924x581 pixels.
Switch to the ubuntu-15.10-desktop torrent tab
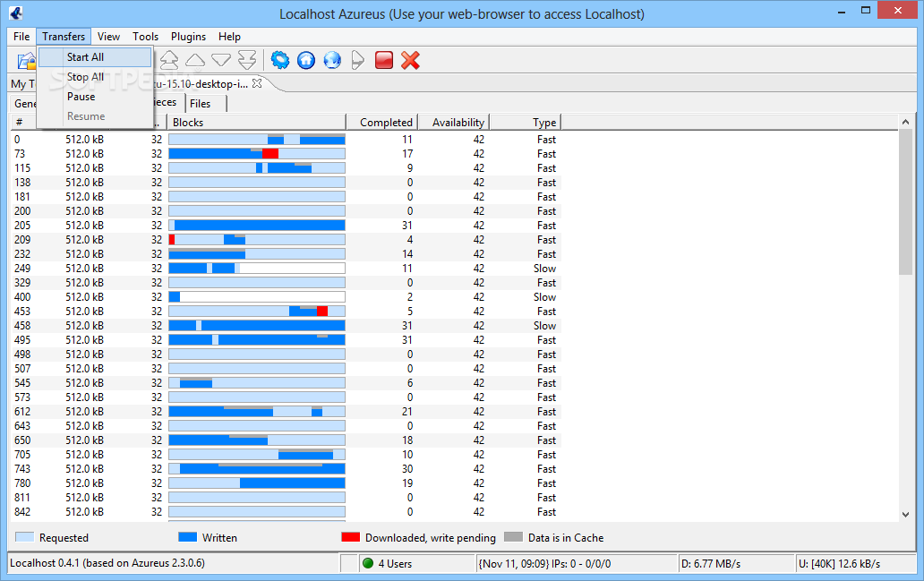(x=201, y=83)
